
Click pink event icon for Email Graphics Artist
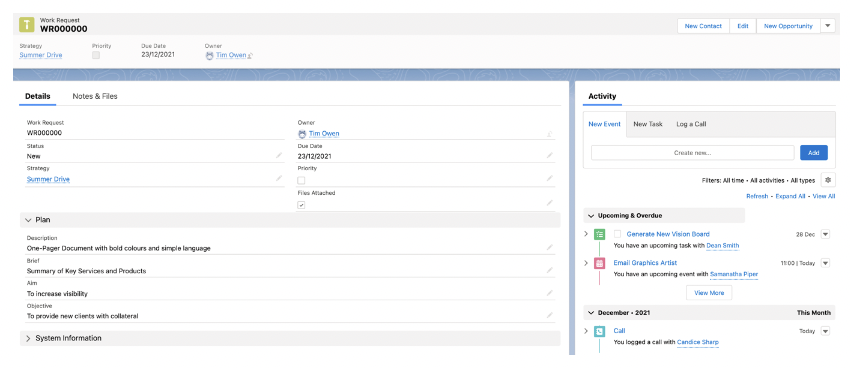click(600, 263)
